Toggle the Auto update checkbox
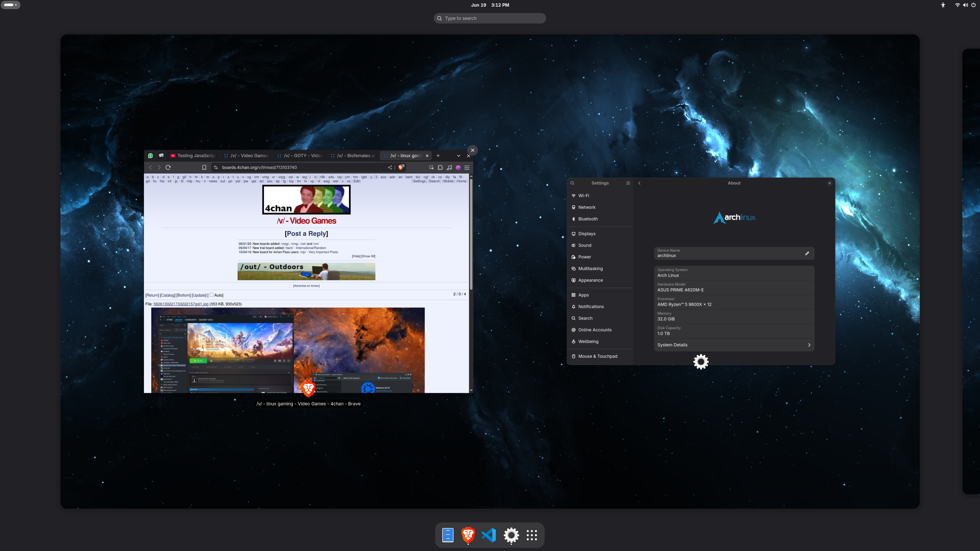The height and width of the screenshot is (551, 980). 212,295
